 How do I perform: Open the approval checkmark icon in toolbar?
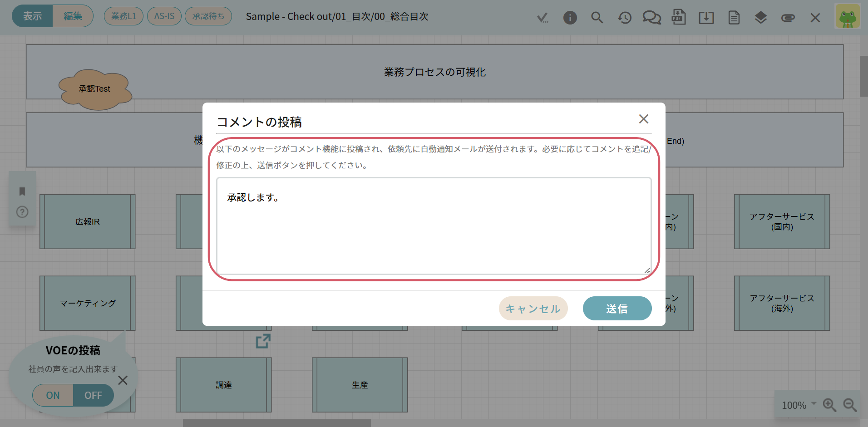tap(542, 18)
